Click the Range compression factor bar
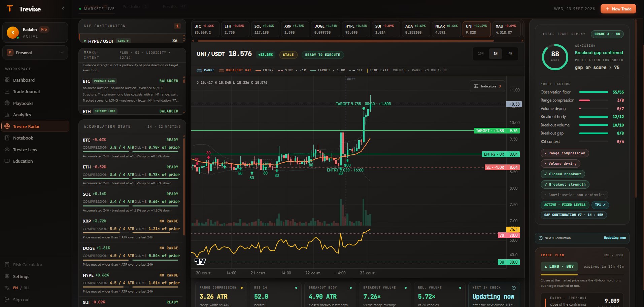644x307 pixels. click(594, 100)
